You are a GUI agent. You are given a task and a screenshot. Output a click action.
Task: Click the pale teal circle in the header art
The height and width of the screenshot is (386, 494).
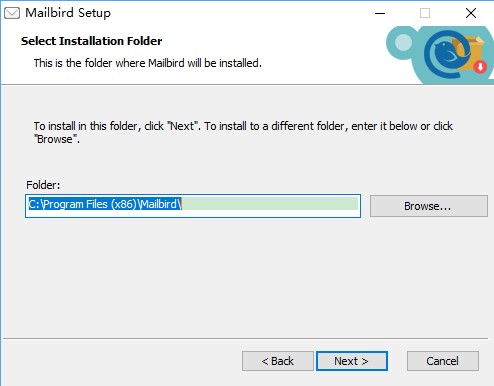click(x=403, y=43)
